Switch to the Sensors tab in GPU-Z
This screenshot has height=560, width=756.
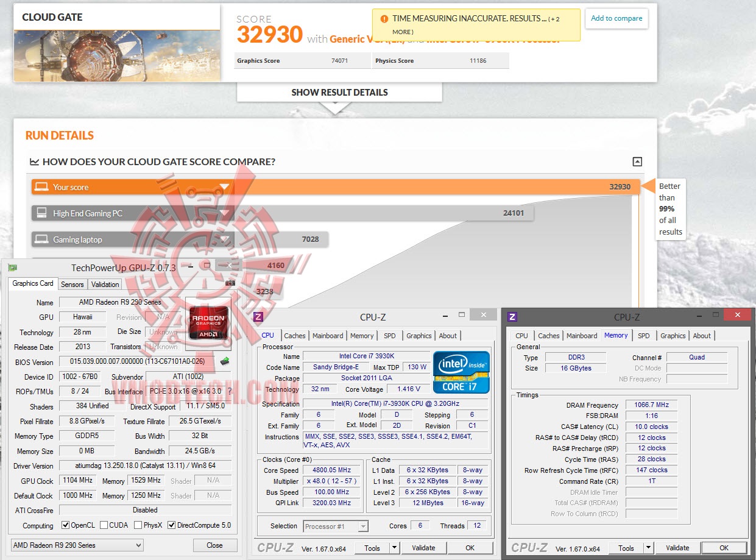72,285
